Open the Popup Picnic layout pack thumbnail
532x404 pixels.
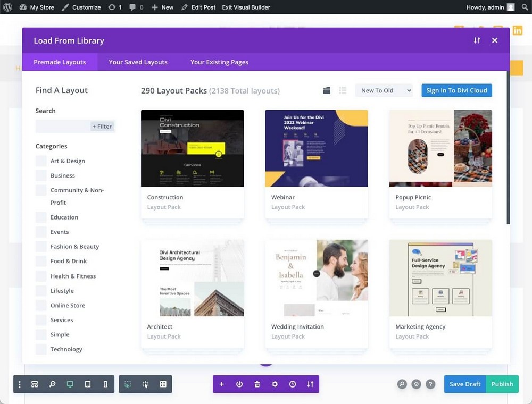coord(440,148)
